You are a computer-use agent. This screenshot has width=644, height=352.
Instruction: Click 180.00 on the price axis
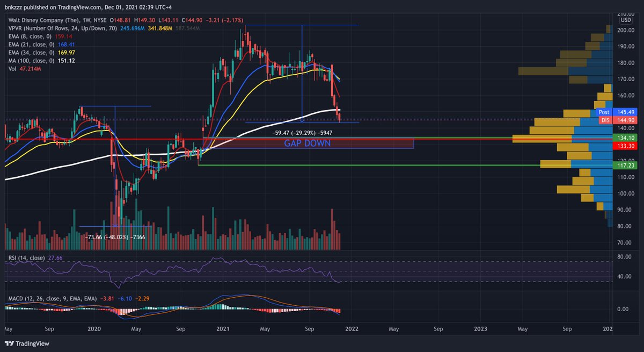(x=626, y=63)
